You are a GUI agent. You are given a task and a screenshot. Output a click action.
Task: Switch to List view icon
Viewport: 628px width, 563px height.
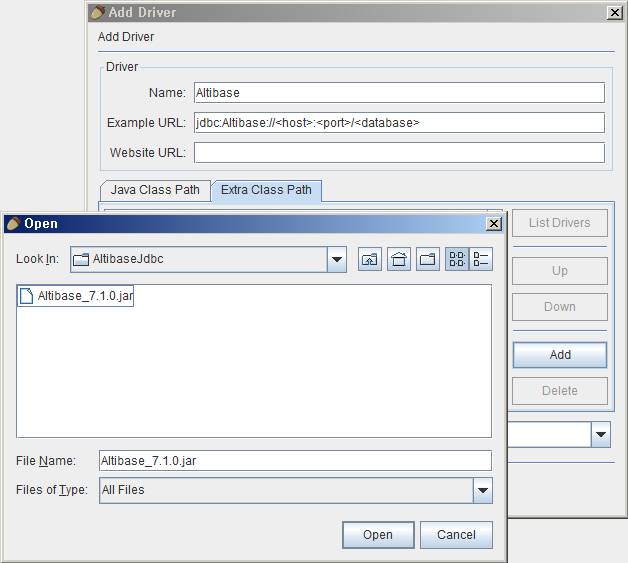pyautogui.click(x=457, y=260)
